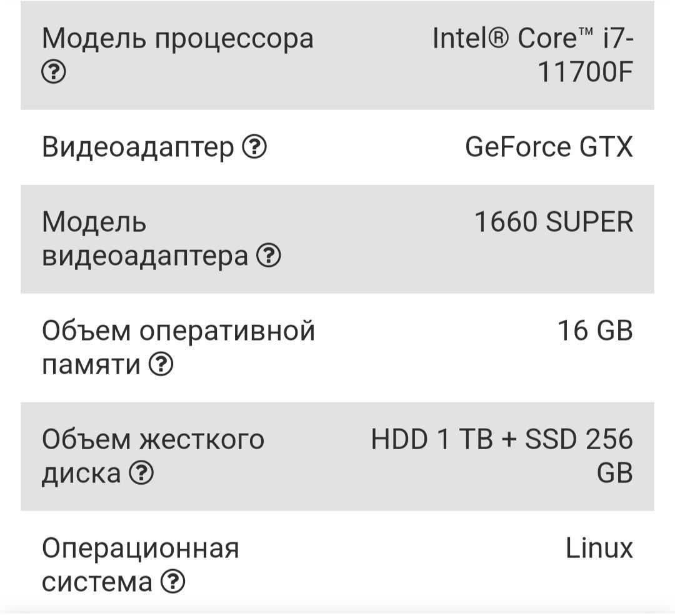Show help for Операционная система
This screenshot has height=616, width=675.
pyautogui.click(x=172, y=581)
